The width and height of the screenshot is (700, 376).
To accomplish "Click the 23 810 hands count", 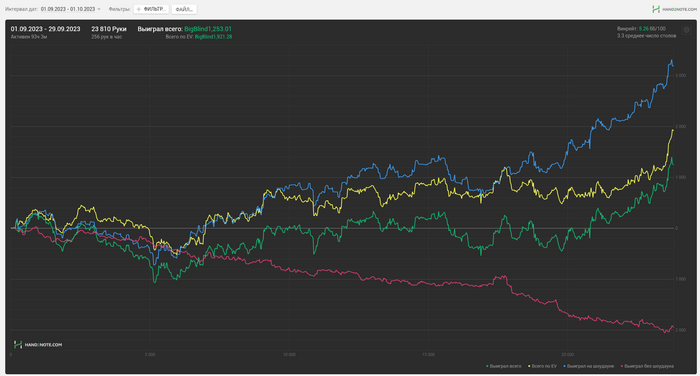I will point(109,29).
